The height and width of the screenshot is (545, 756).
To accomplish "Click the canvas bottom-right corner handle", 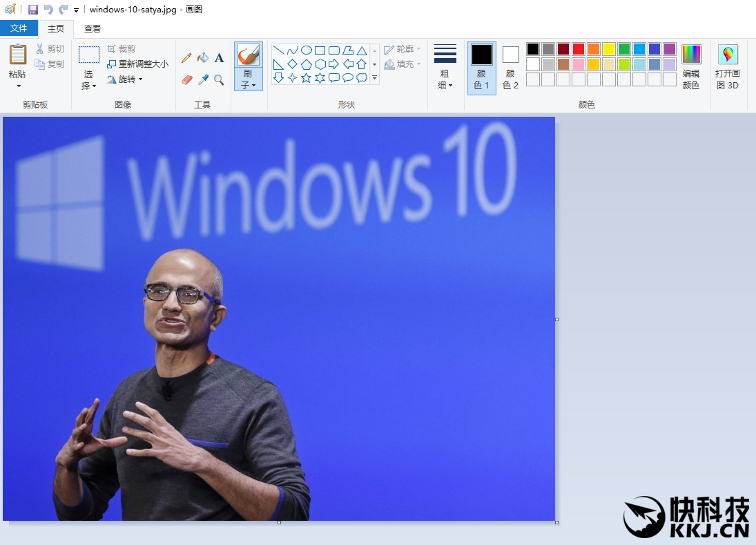I will click(557, 522).
